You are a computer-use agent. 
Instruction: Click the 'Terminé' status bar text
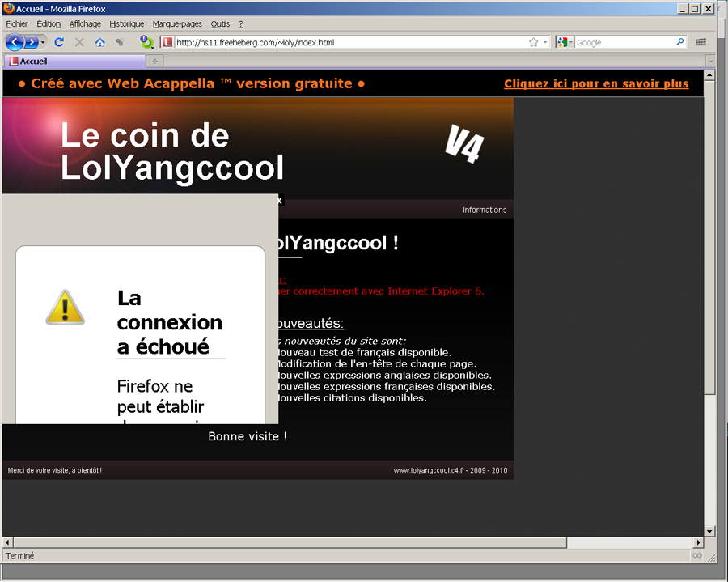pyautogui.click(x=20, y=556)
